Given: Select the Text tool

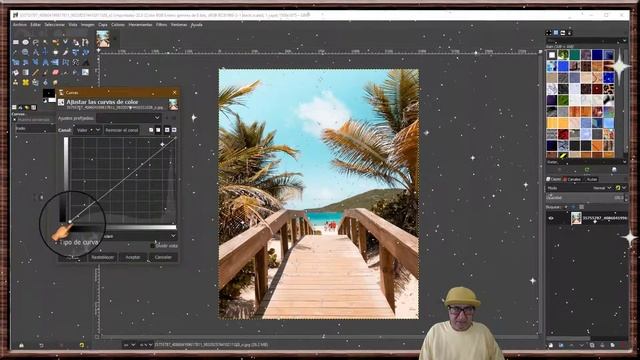Looking at the screenshot, I should (x=85, y=62).
